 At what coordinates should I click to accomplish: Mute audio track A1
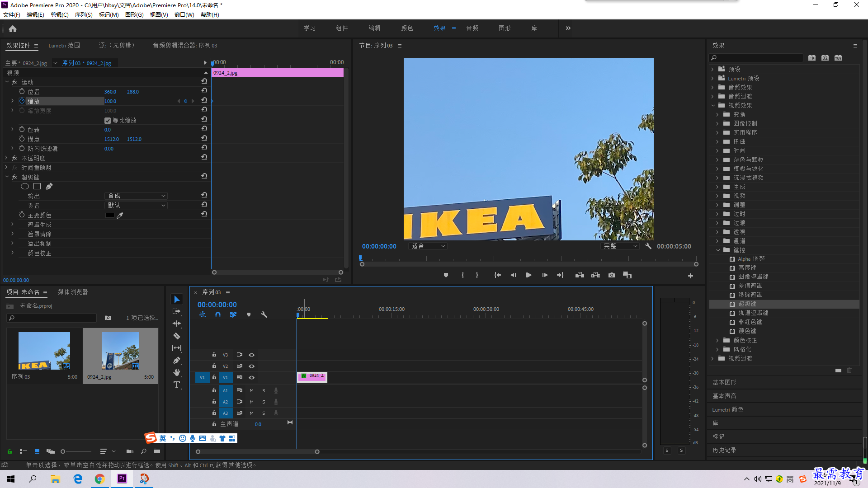(x=251, y=390)
